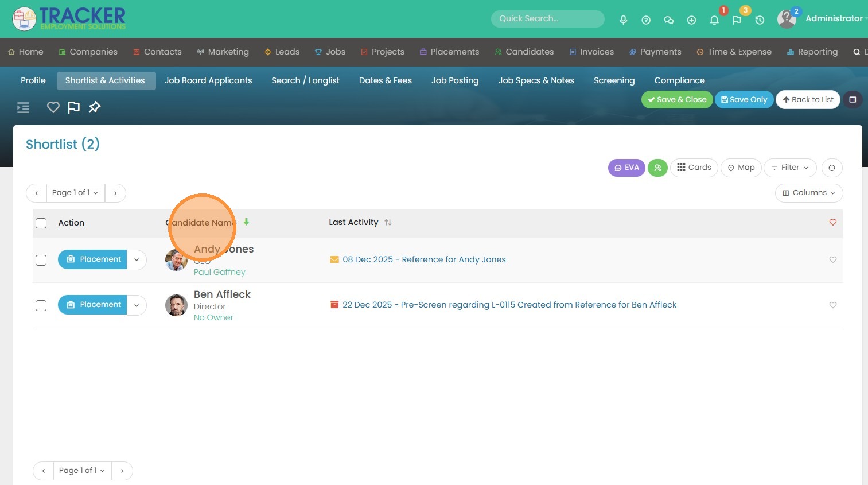
Task: Click the Administrator user avatar
Action: click(x=787, y=19)
